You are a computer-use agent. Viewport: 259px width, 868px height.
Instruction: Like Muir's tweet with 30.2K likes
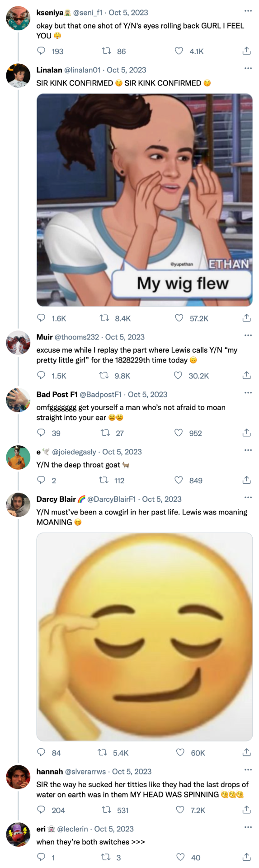pyautogui.click(x=178, y=375)
